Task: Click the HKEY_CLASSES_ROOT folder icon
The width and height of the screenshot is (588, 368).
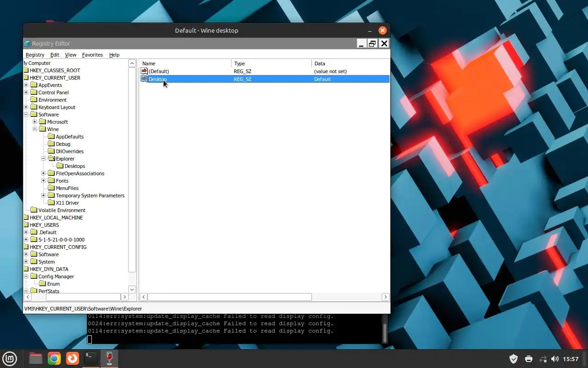Action: (x=26, y=70)
